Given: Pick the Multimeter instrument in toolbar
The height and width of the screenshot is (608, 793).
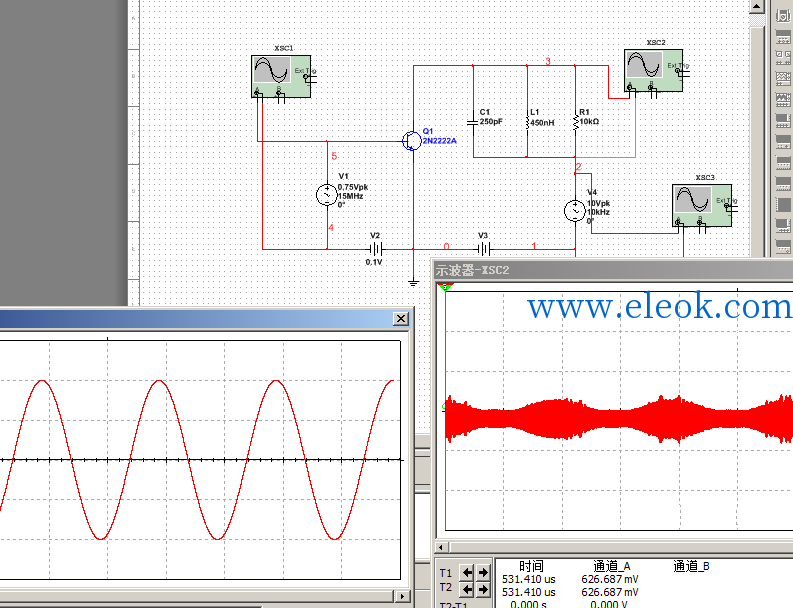Looking at the screenshot, I should pyautogui.click(x=783, y=15).
